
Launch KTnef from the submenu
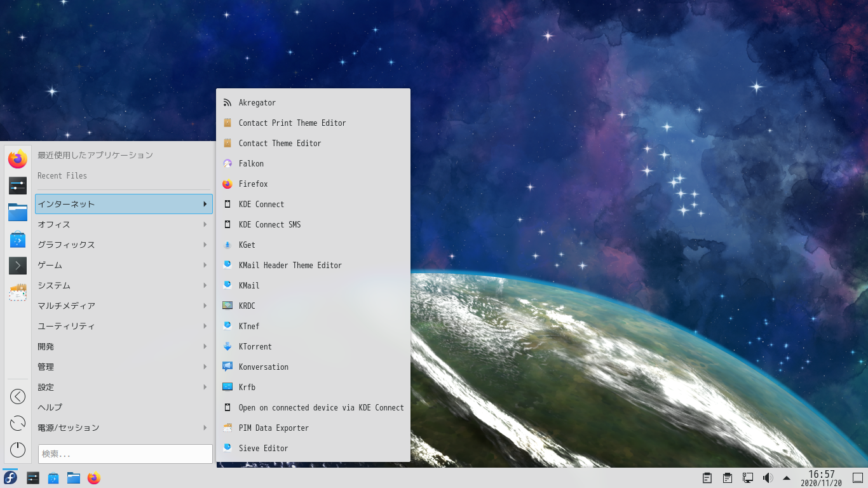click(313, 326)
